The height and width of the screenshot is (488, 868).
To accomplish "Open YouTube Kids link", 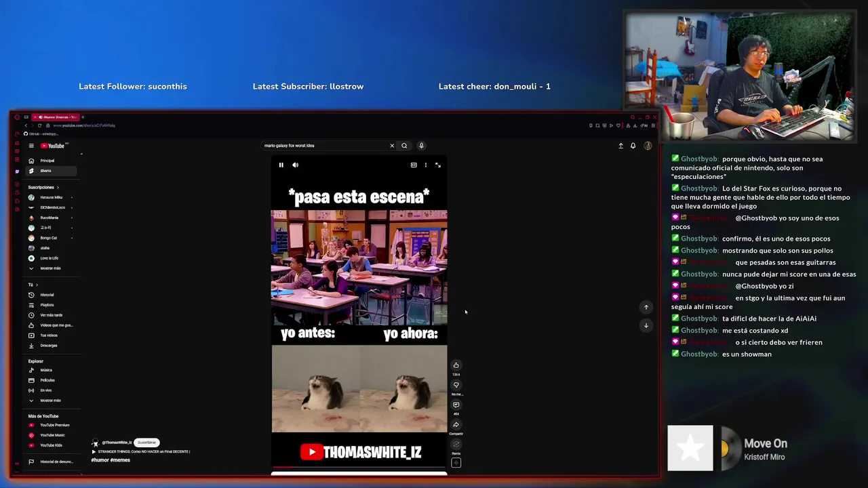I will (52, 445).
